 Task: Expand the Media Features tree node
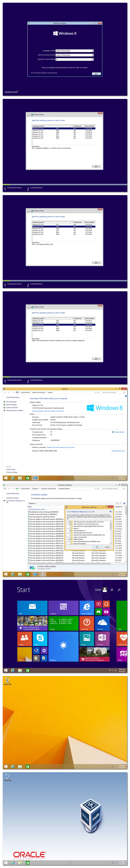(x=68, y=539)
